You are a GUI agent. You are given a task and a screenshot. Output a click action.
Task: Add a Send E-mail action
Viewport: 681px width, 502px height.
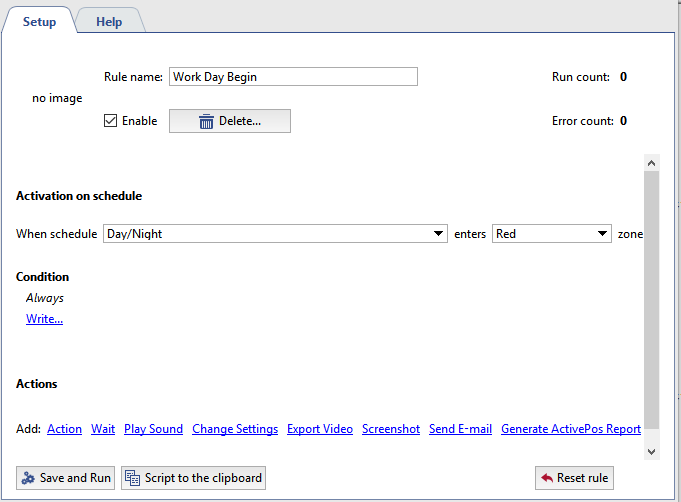coord(460,429)
